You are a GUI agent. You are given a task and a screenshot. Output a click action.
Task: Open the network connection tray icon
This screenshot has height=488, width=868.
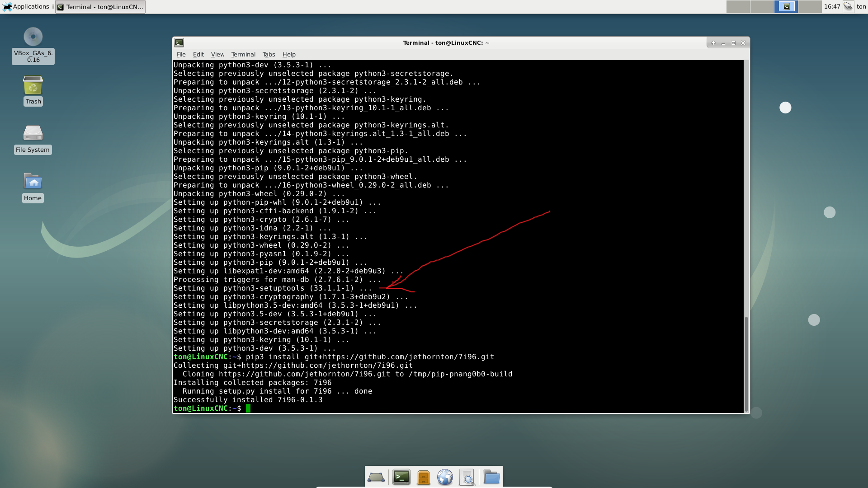848,6
